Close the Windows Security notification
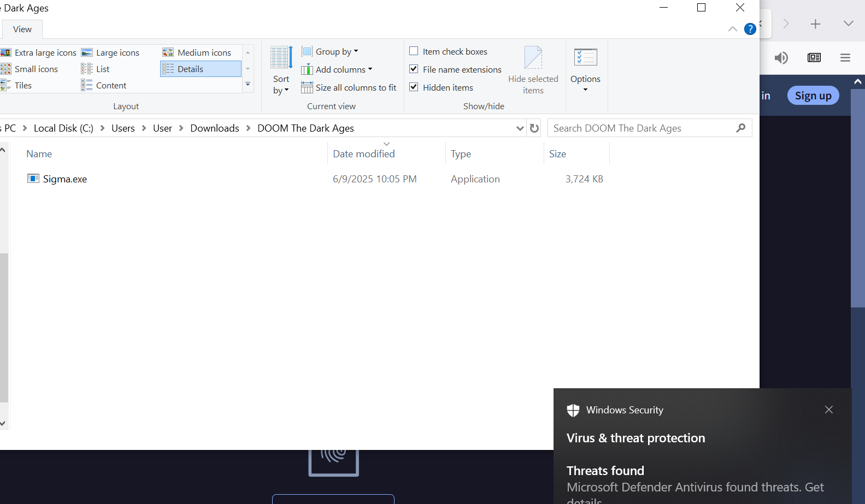 (x=829, y=410)
